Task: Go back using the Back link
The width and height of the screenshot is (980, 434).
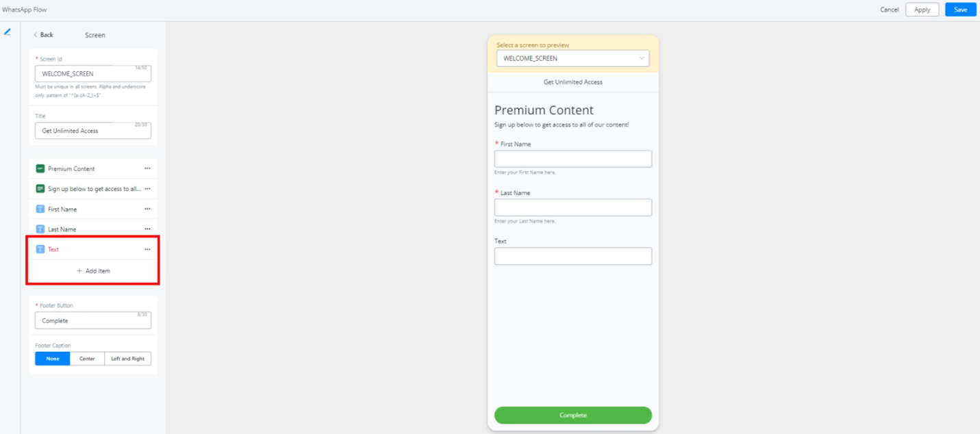Action: click(43, 35)
